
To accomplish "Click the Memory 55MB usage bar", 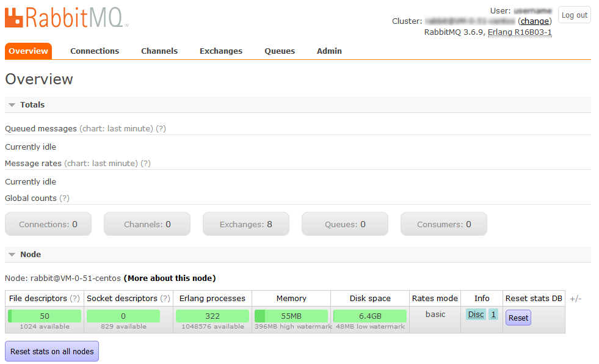I will point(291,316).
